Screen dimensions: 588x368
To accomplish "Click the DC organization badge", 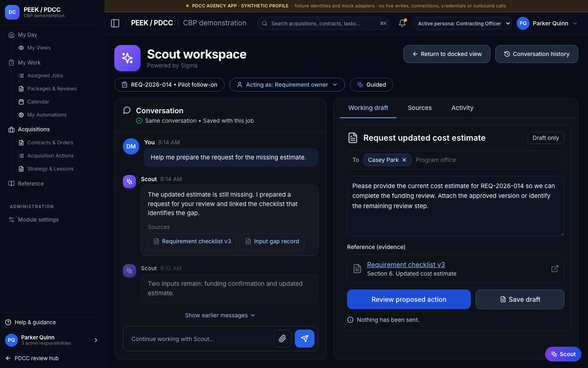I will [x=12, y=12].
